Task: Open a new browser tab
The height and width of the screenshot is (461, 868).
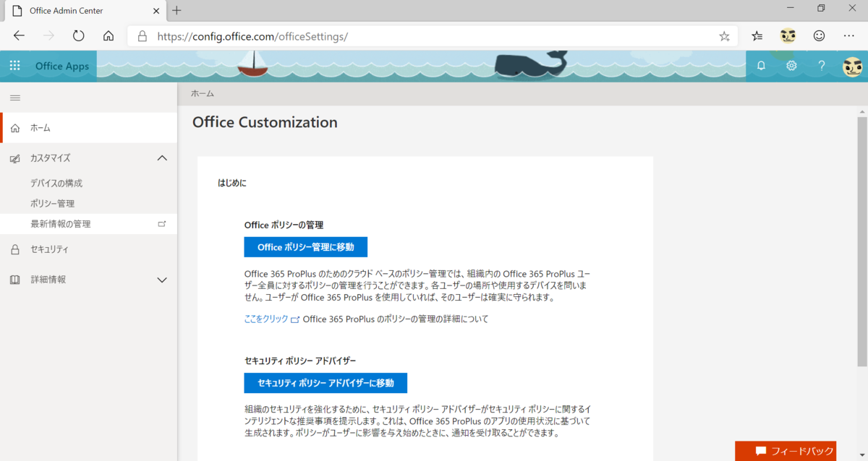Action: (176, 10)
